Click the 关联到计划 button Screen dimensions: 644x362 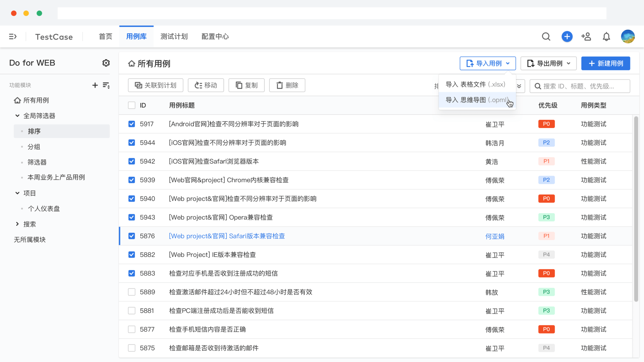[155, 85]
